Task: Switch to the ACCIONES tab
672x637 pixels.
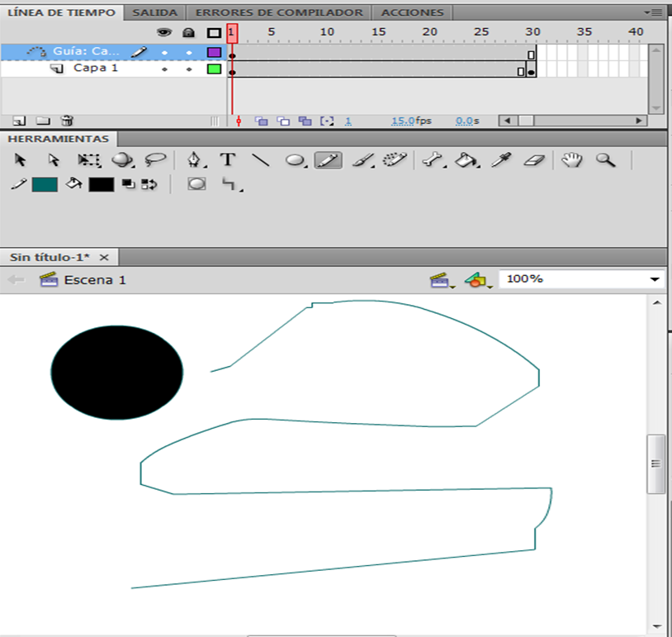Action: click(x=412, y=12)
